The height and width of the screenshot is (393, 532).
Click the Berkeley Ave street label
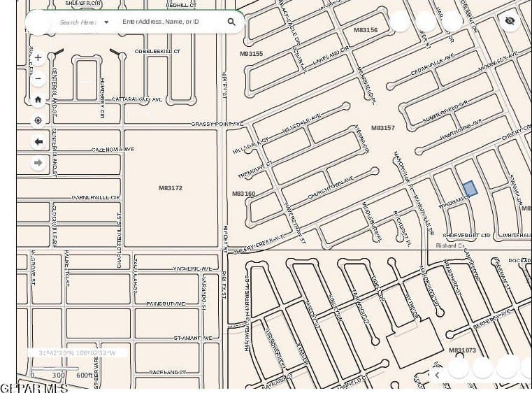point(491,319)
